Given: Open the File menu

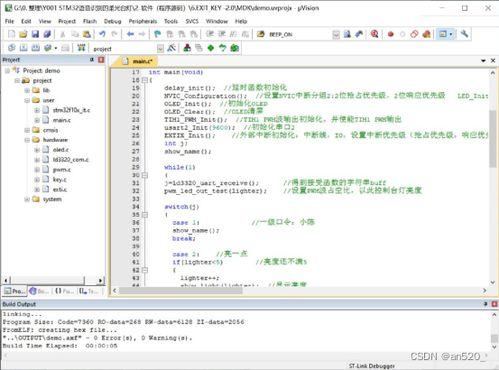Looking at the screenshot, I should (9, 21).
